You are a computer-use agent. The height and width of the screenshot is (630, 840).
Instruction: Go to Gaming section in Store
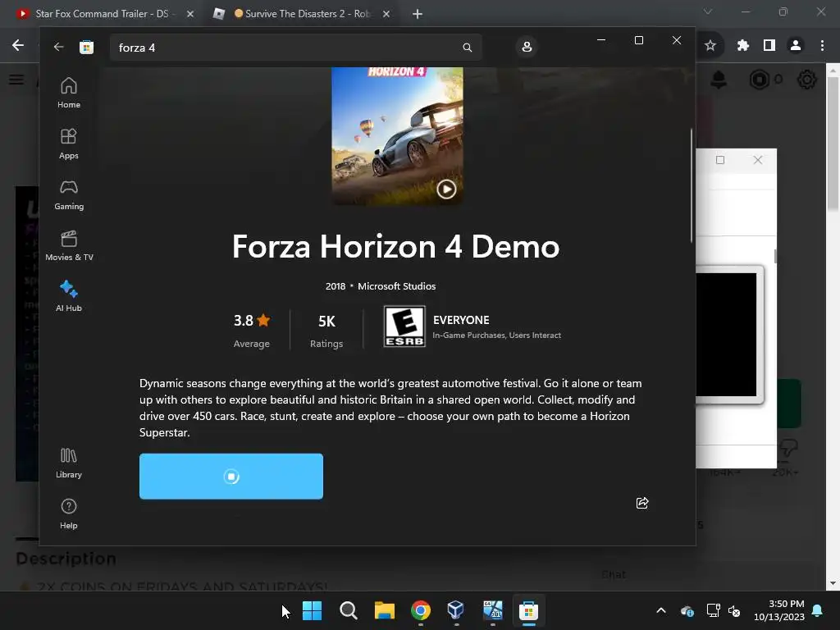tap(69, 194)
